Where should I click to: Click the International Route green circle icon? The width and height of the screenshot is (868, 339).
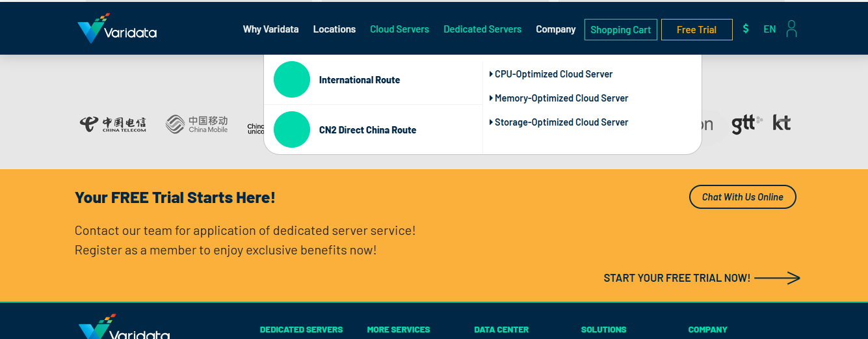[292, 79]
